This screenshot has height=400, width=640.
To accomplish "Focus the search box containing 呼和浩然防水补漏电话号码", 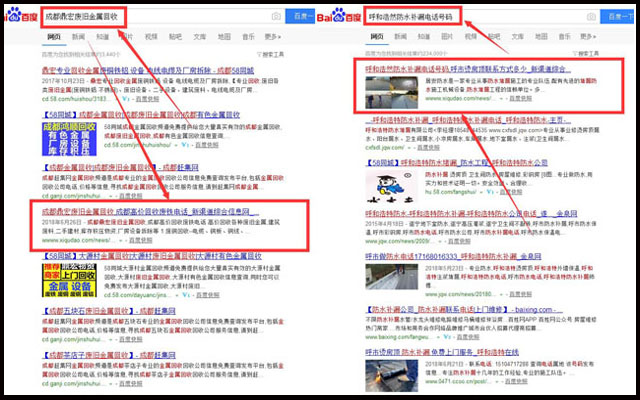I will tap(482, 17).
